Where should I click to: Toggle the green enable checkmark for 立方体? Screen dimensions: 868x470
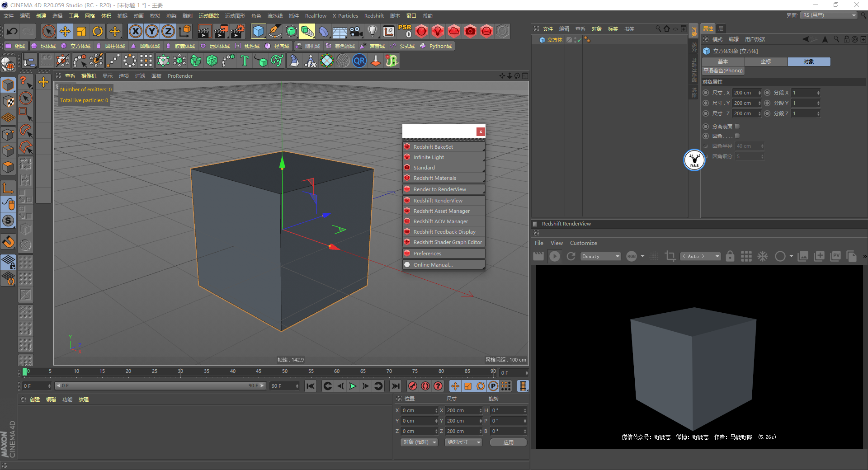point(579,40)
